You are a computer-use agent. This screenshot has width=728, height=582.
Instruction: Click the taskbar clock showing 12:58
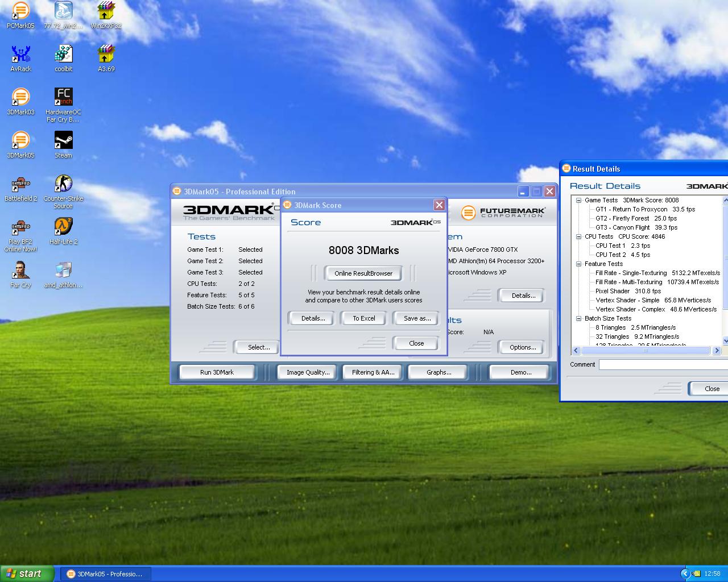click(712, 574)
